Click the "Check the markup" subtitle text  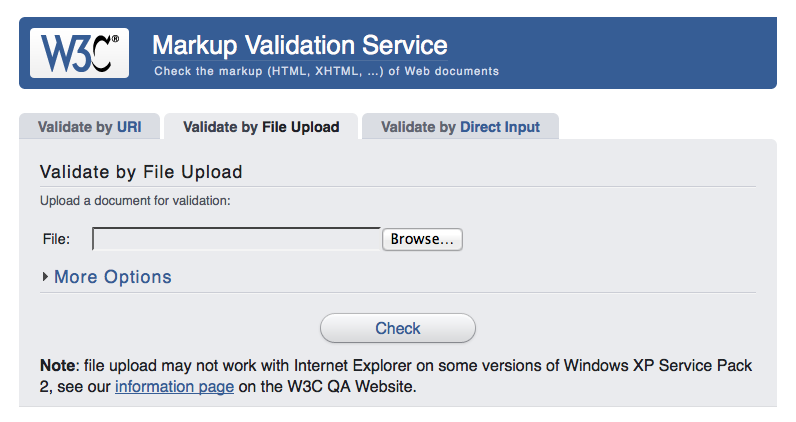pyautogui.click(x=326, y=71)
